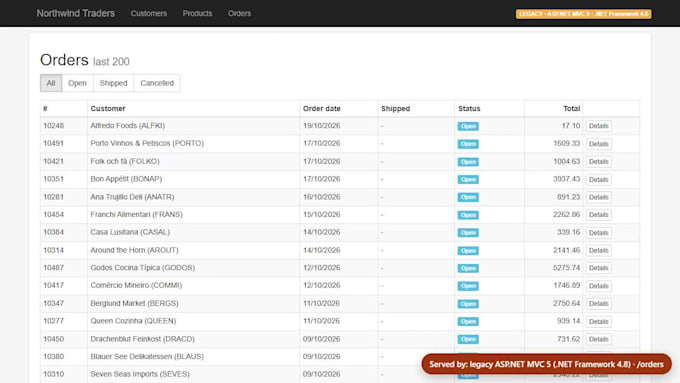This screenshot has width=680, height=383.
Task: Filter orders by Shipped
Action: [114, 83]
